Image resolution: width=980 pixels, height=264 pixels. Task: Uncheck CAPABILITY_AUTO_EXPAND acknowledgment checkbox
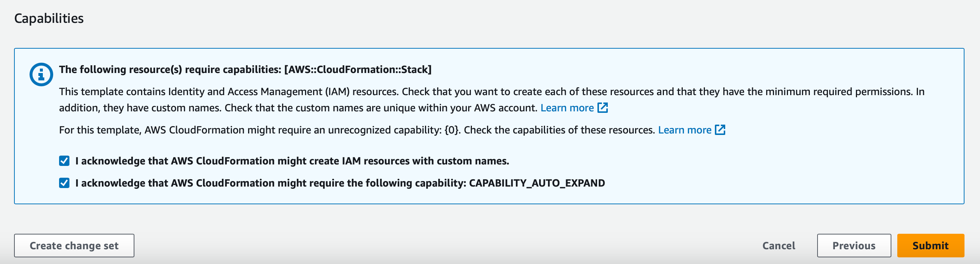tap(64, 183)
